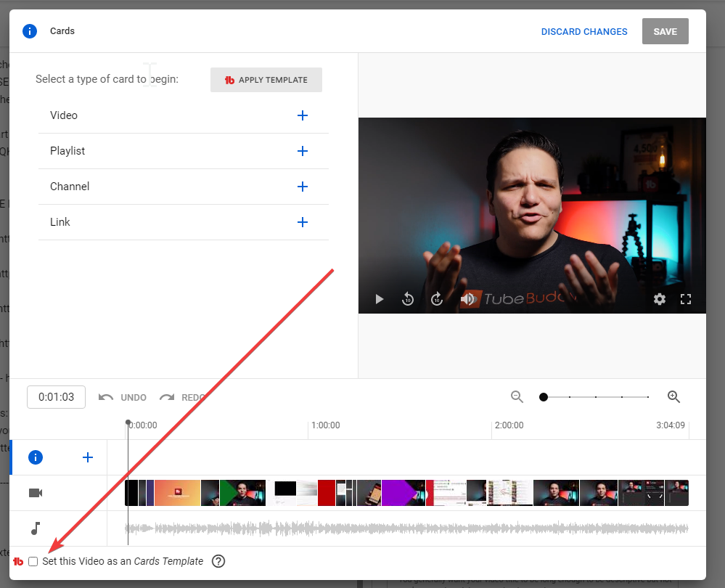Viewport: 725px width, 588px height.
Task: Click the plus icon next to Video
Action: (x=303, y=115)
